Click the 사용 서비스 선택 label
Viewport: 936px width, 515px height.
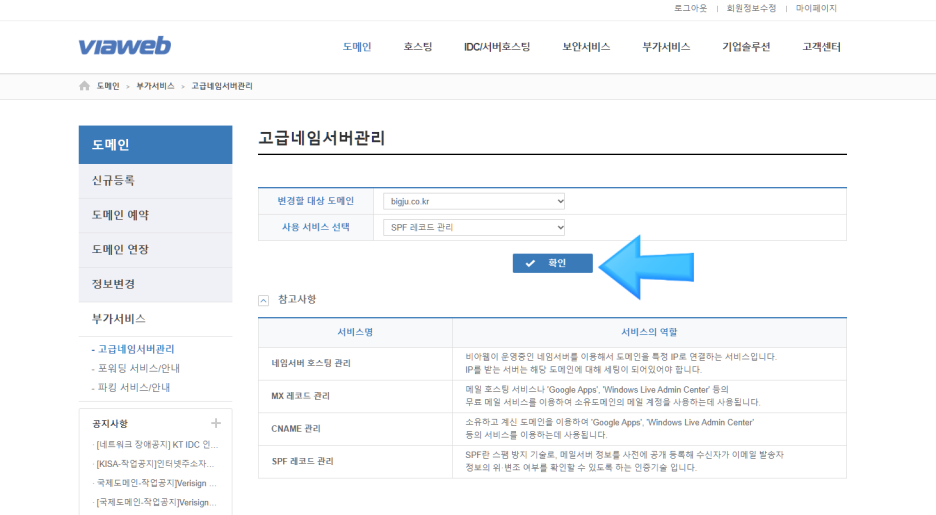coord(315,227)
